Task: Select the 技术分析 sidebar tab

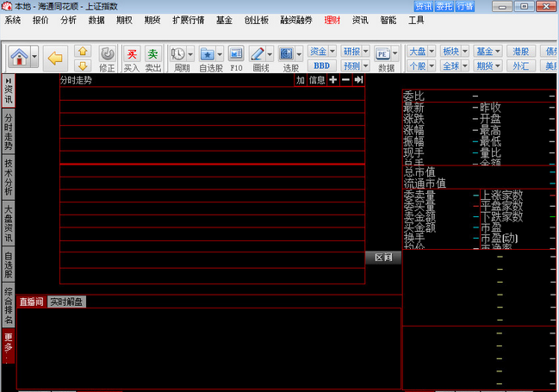Action: [x=8, y=176]
